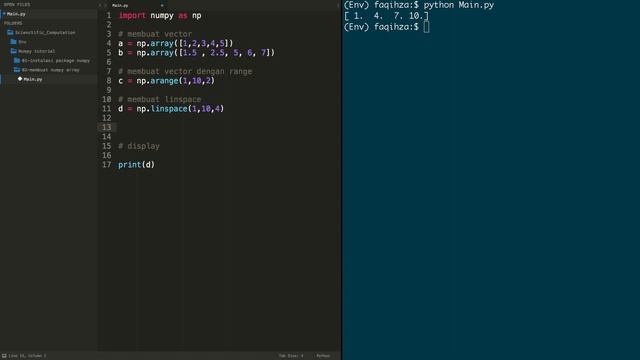Switch to the Main.py editor tab

pyautogui.click(x=120, y=5)
